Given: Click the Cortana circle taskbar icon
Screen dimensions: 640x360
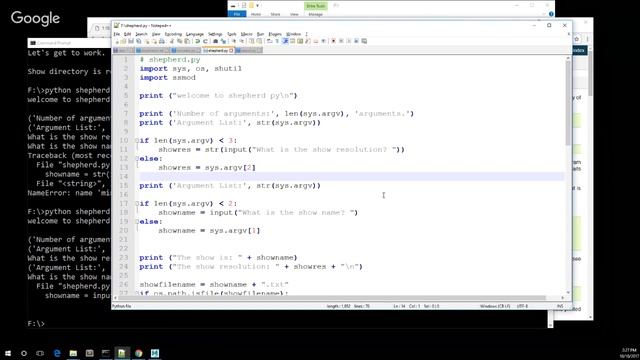Looking at the screenshot, I should [x=24, y=353].
